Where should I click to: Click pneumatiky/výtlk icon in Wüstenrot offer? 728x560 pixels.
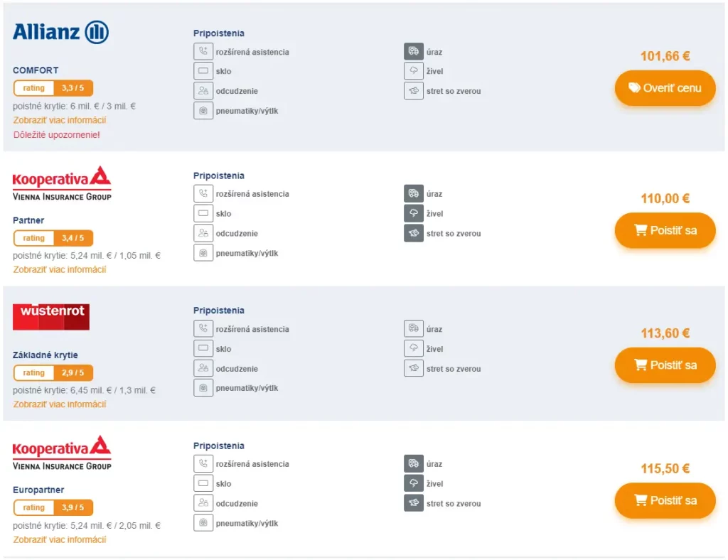(x=203, y=388)
